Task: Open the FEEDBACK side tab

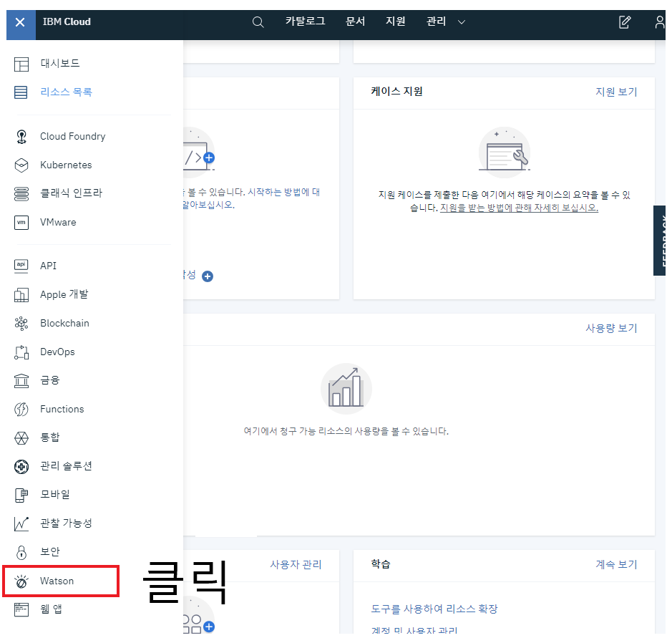Action: (660, 241)
